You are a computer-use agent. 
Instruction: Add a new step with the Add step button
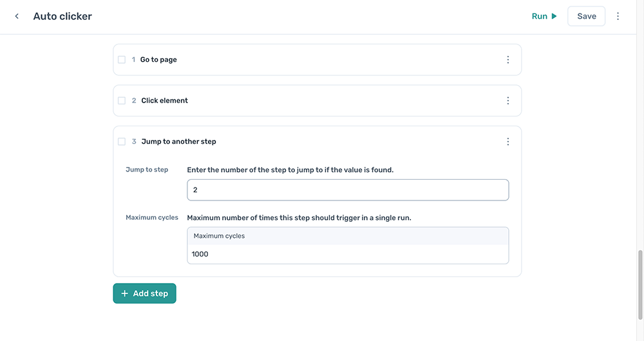coord(144,293)
